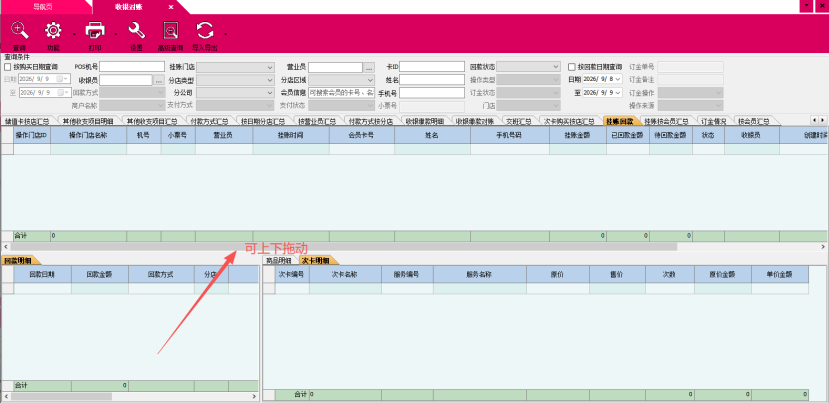Open the 挂账门店 dropdown
The width and height of the screenshot is (829, 403).
pos(235,67)
